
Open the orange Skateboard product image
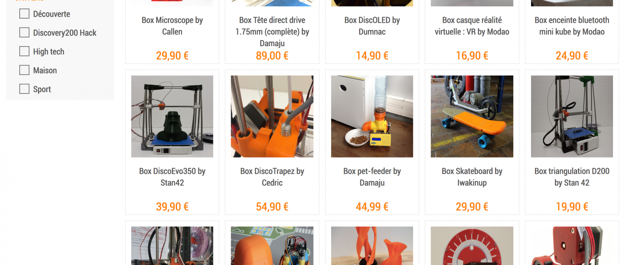pyautogui.click(x=472, y=117)
